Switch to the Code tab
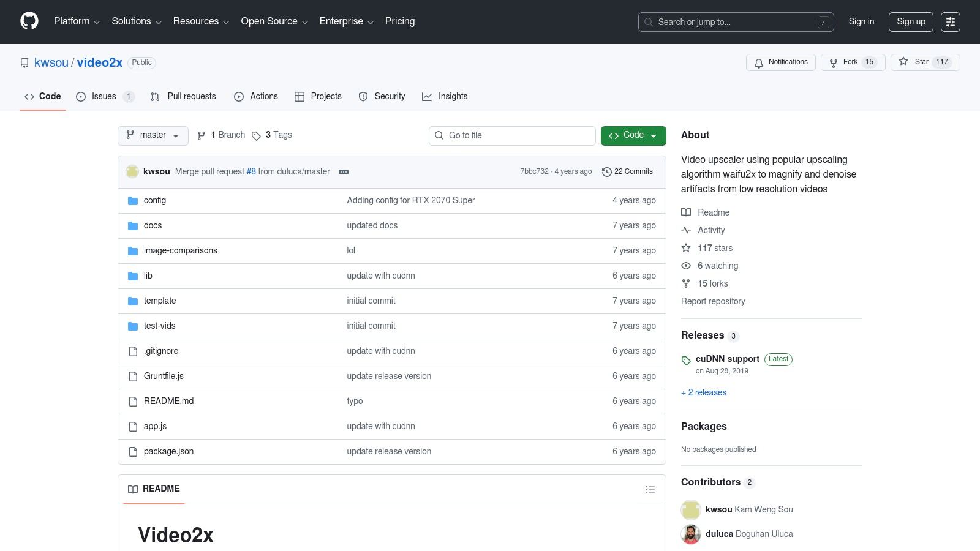 point(43,96)
